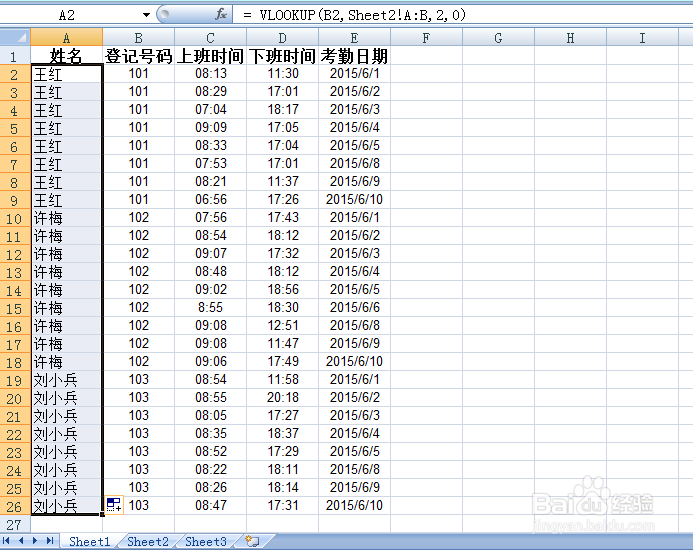
Task: Click cell D22 with time 18:37
Action: click(x=283, y=434)
